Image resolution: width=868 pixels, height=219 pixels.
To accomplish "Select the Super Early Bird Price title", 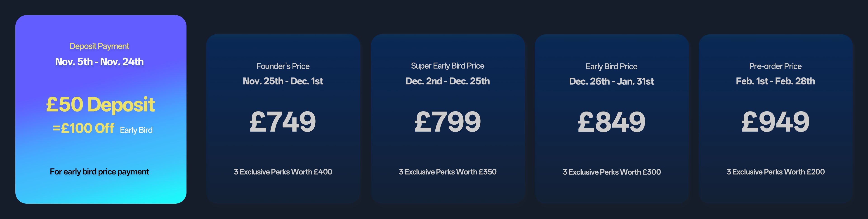I will coord(448,66).
